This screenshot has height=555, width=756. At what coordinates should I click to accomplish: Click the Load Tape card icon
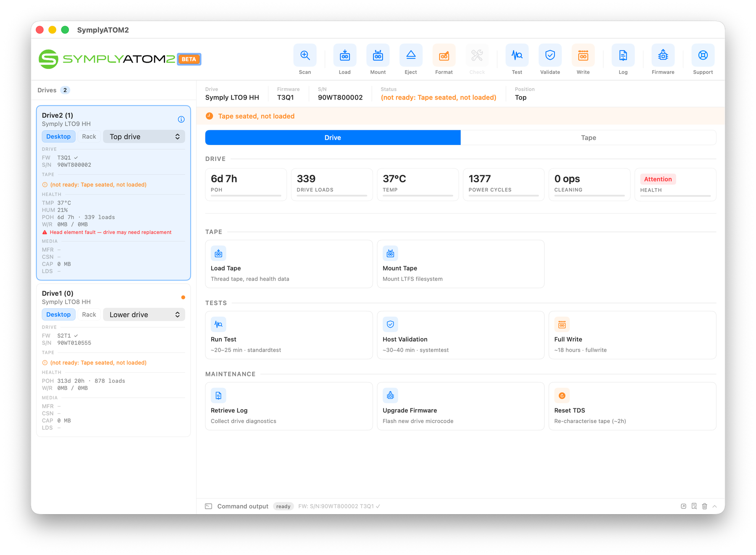click(218, 253)
